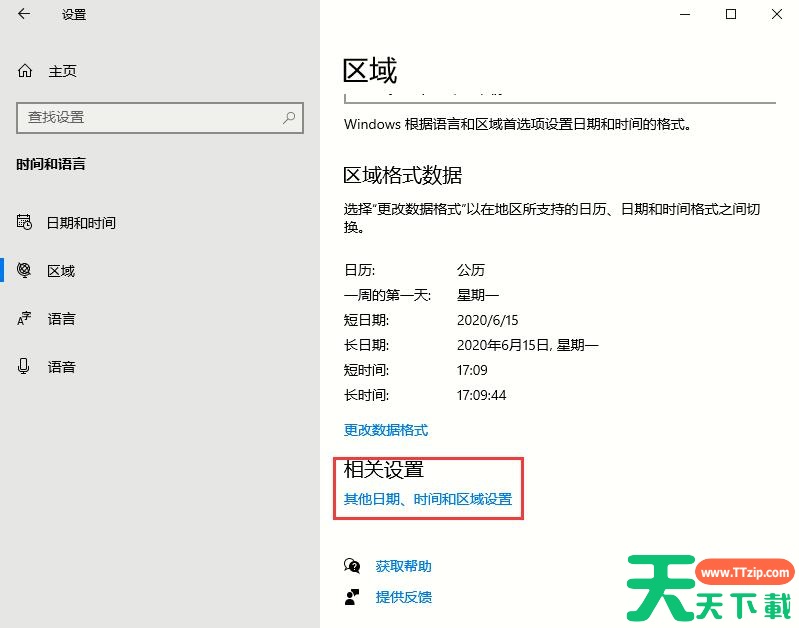
Task: Open the 语言 language icon
Action: [25, 319]
